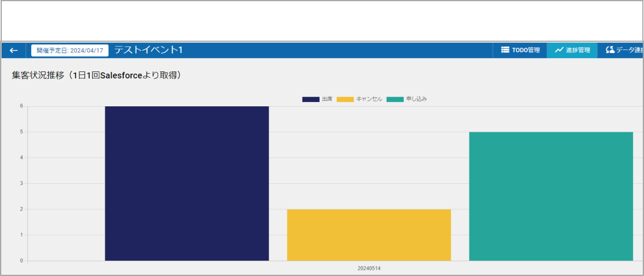Hide the 出席 series via legend label
644x276 pixels.
pos(327,99)
